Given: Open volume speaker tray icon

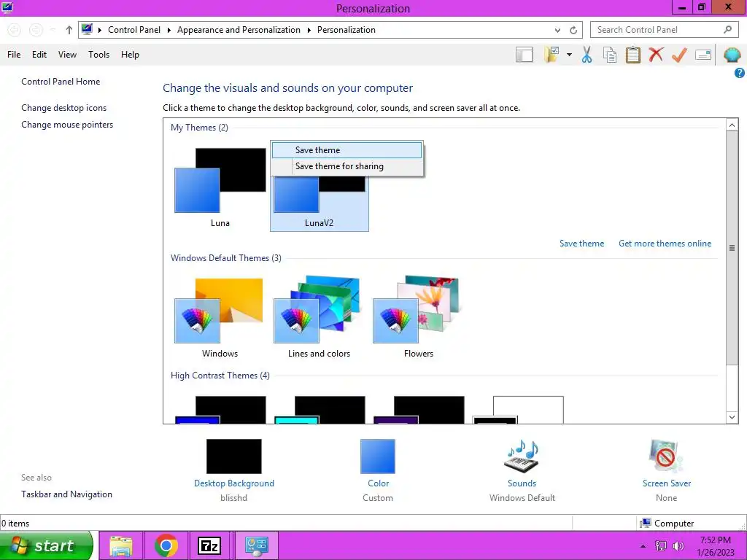Looking at the screenshot, I should [678, 546].
